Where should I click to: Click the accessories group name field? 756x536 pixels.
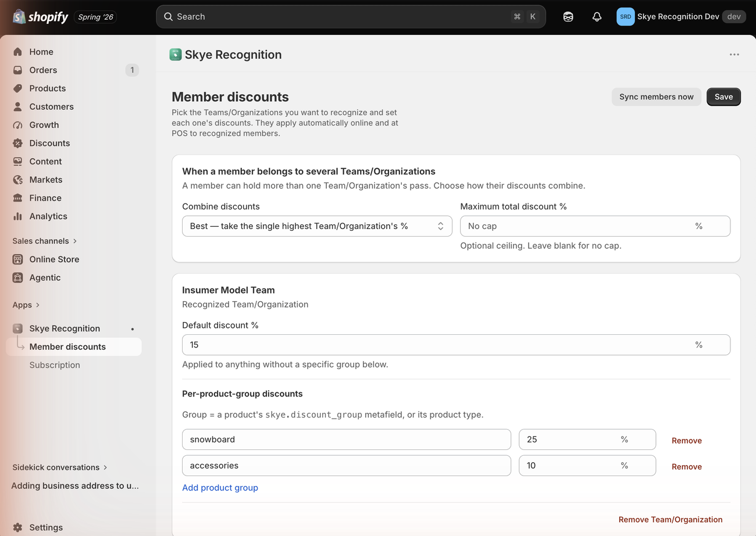point(347,466)
